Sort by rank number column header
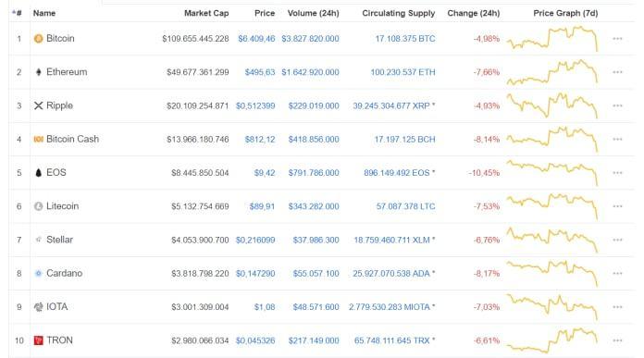This screenshot has height=358, width=644. 17,13
